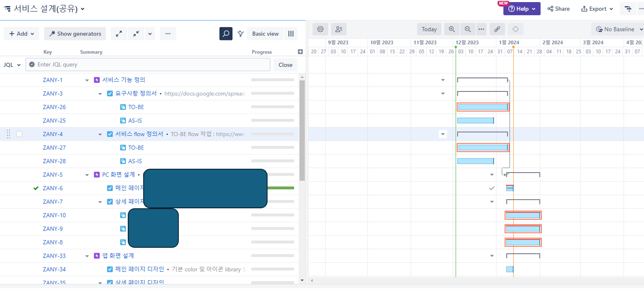Click the ZANY-25 AS-IS Gantt bar
The image size is (644, 292).
click(x=475, y=121)
